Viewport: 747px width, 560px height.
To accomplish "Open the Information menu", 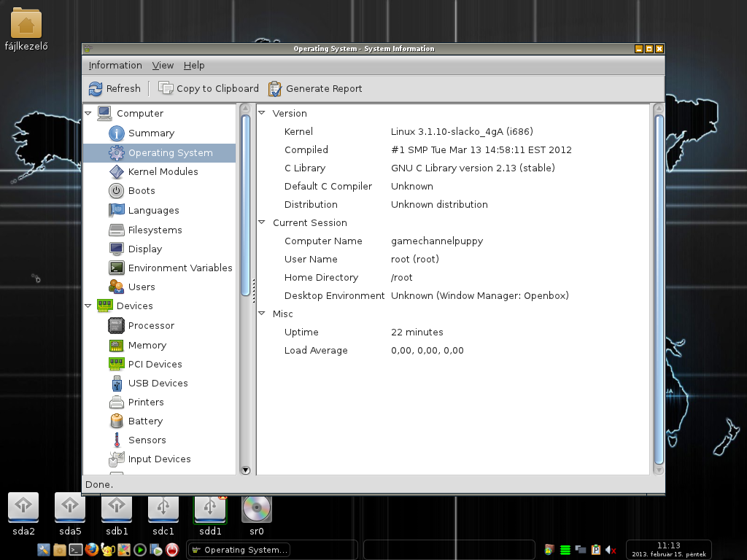I will (x=115, y=65).
